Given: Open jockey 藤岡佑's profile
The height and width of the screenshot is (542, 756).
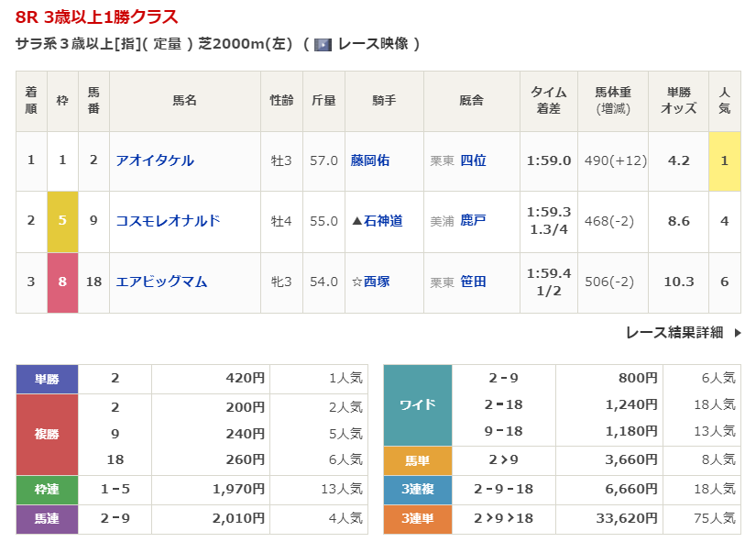Looking at the screenshot, I should tap(370, 160).
